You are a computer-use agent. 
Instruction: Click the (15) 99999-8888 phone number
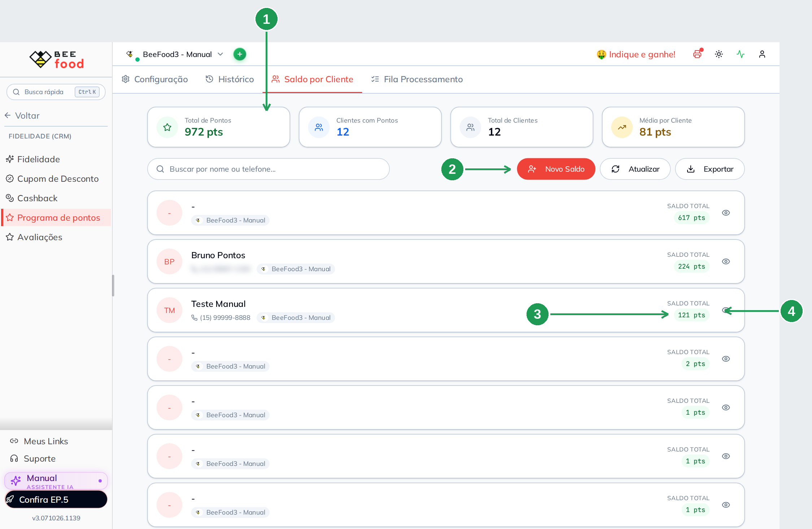(x=225, y=317)
